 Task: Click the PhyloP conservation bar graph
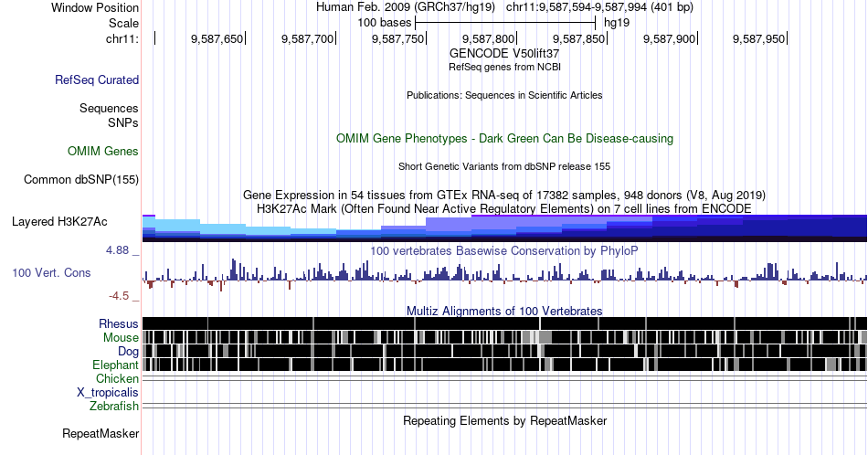(504, 274)
